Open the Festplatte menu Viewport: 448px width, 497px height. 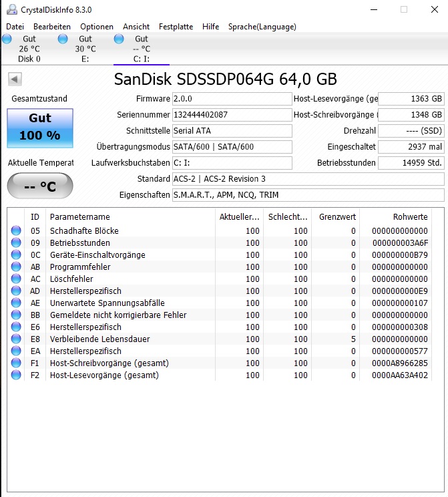(x=176, y=27)
